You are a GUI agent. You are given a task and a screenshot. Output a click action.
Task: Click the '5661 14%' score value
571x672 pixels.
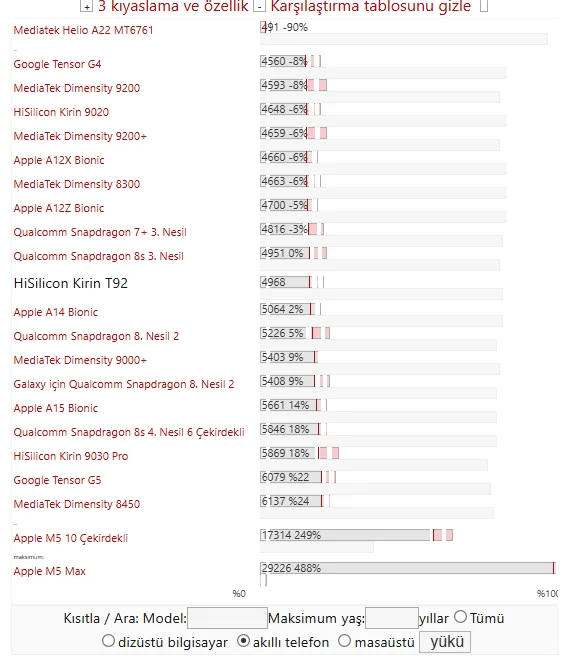tap(286, 405)
